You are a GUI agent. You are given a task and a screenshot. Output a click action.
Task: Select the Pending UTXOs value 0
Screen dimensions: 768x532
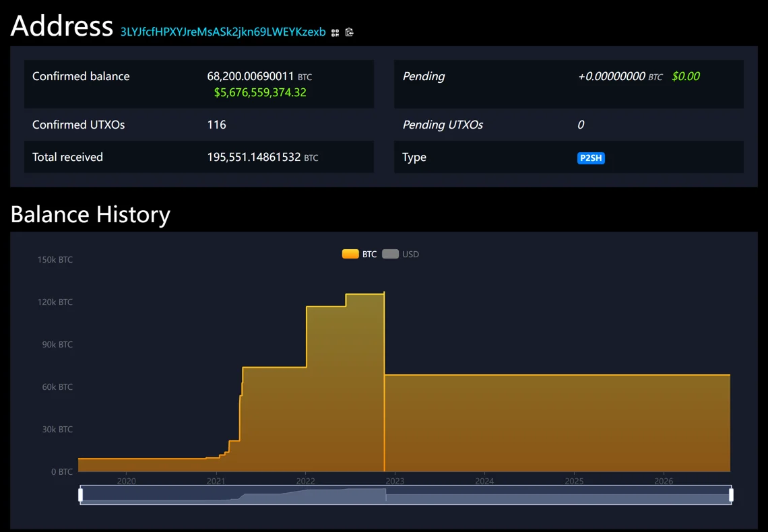coord(581,125)
